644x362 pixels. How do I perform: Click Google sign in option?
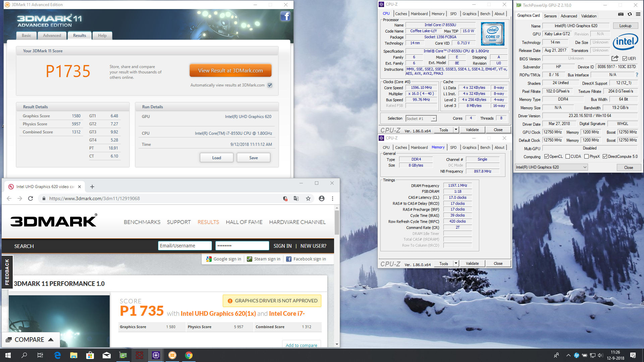coord(224,259)
